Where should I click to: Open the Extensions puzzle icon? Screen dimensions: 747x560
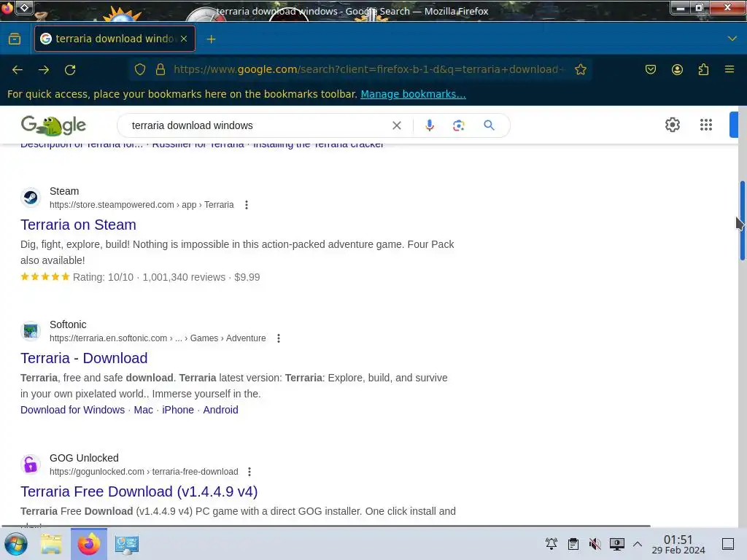click(703, 69)
